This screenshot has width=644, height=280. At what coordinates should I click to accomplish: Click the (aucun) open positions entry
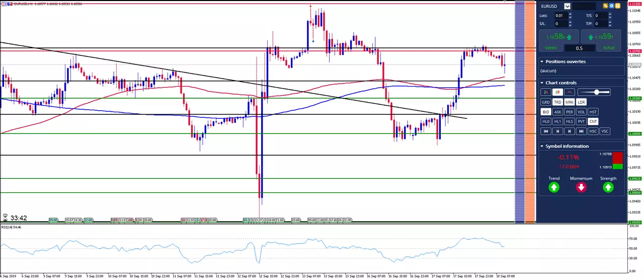point(549,71)
